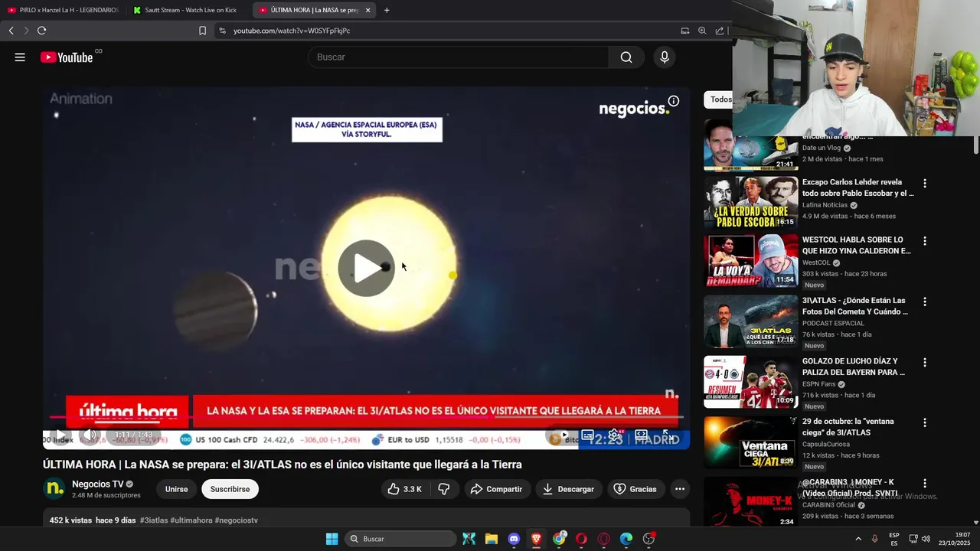Open the Negocios TV channel name
This screenshot has height=551, width=980.
(97, 484)
